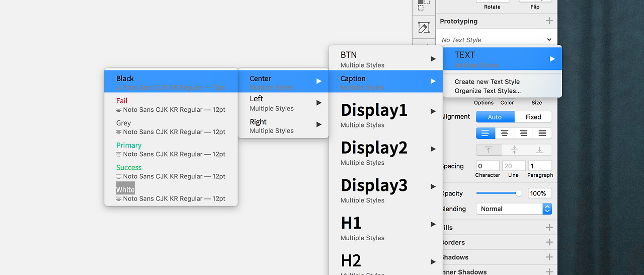Expand the Right submenu arrow
The width and height of the screenshot is (644, 275).
pos(318,124)
